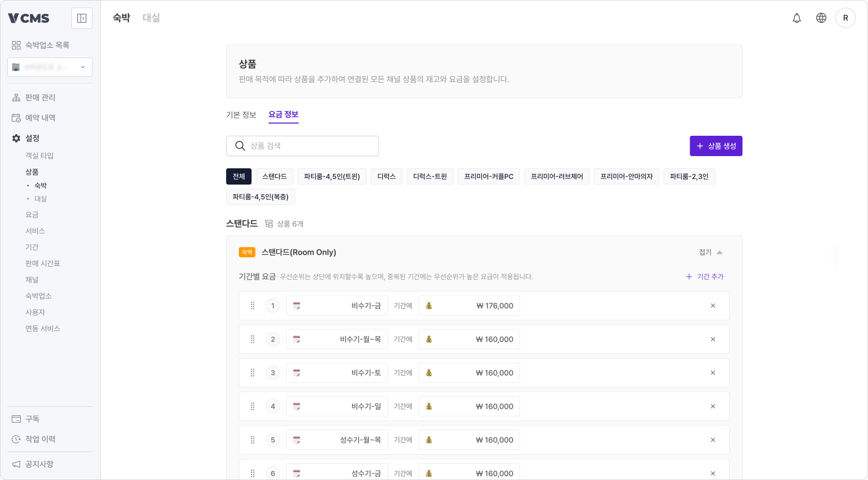The image size is (868, 480).
Task: Click the 상품 생성 button
Action: 716,146
